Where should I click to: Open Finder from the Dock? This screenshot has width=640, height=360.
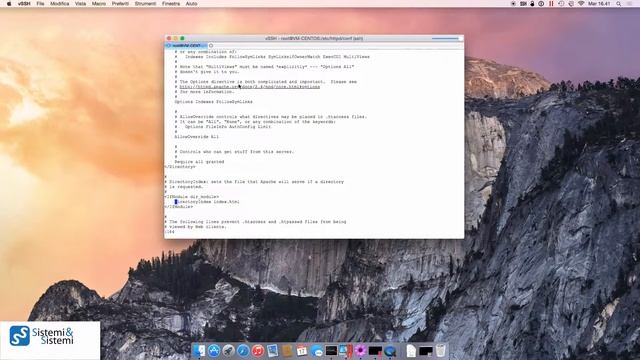(x=199, y=350)
